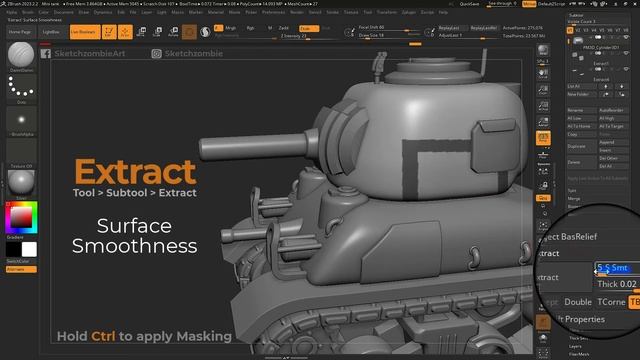
Task: Open the Document menu
Action: [64, 13]
